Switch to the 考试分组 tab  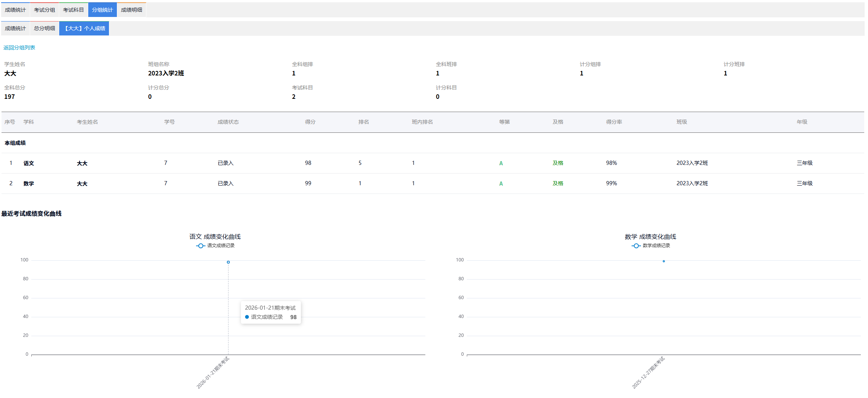44,10
